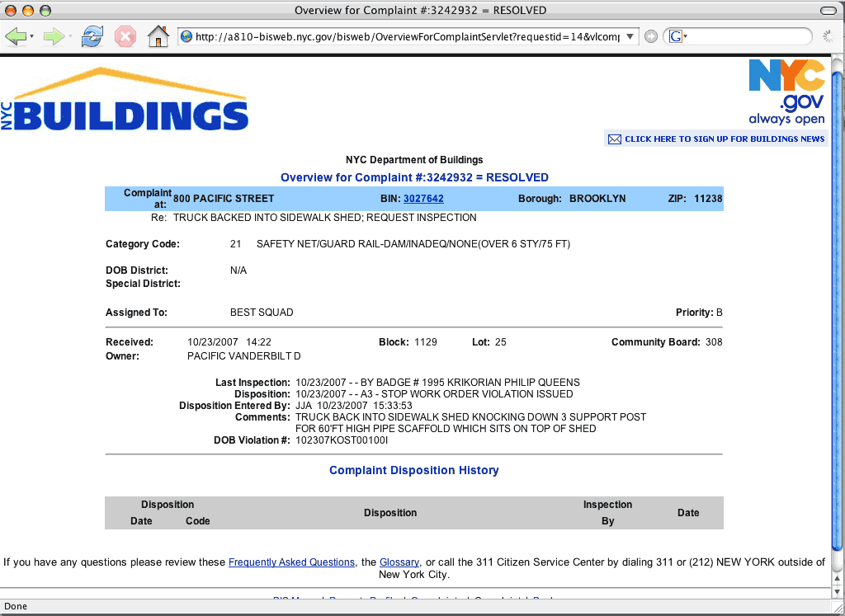Click the globe site icon in address bar

pyautogui.click(x=186, y=37)
